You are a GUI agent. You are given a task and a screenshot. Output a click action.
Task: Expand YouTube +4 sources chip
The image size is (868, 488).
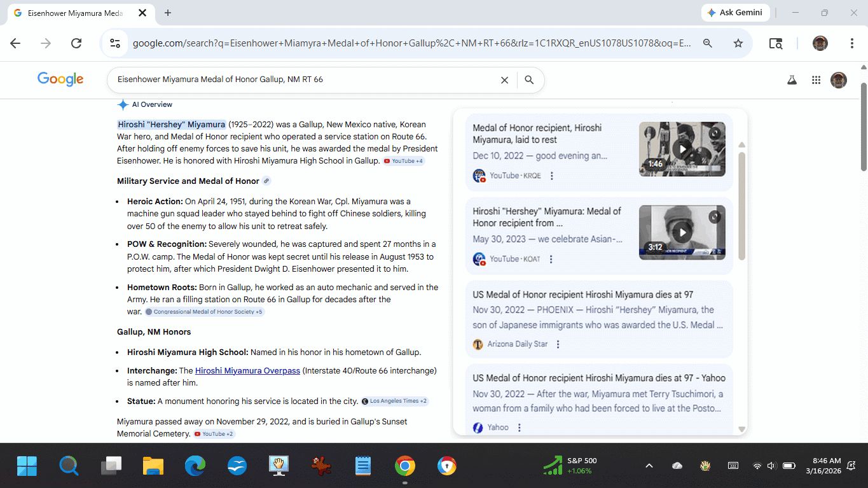pyautogui.click(x=404, y=161)
